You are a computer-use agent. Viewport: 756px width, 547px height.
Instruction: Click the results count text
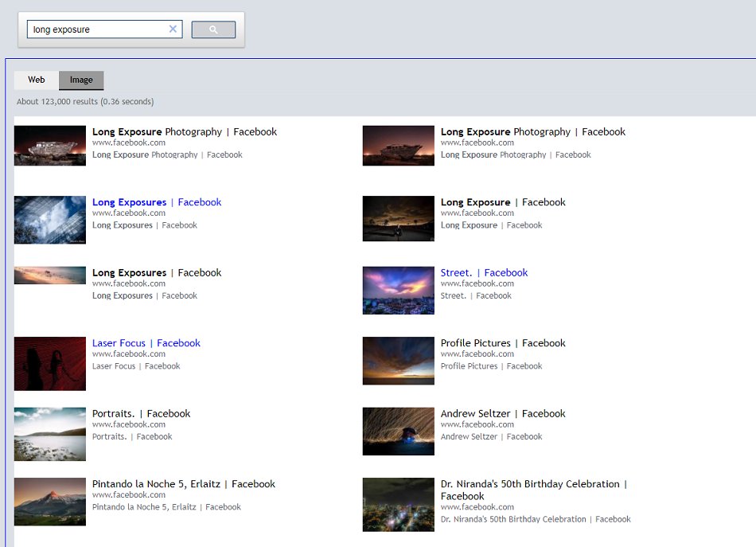(x=85, y=102)
